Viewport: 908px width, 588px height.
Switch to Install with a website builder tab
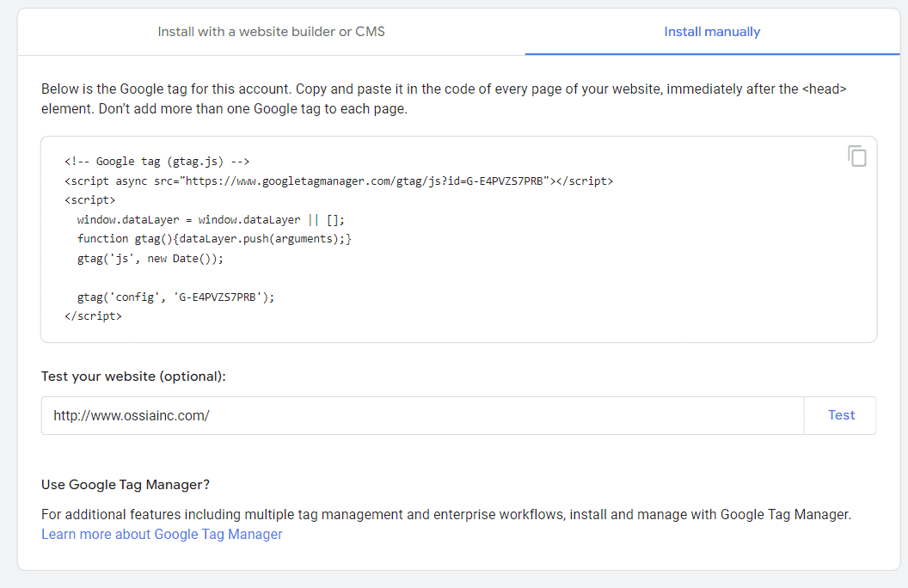point(271,32)
